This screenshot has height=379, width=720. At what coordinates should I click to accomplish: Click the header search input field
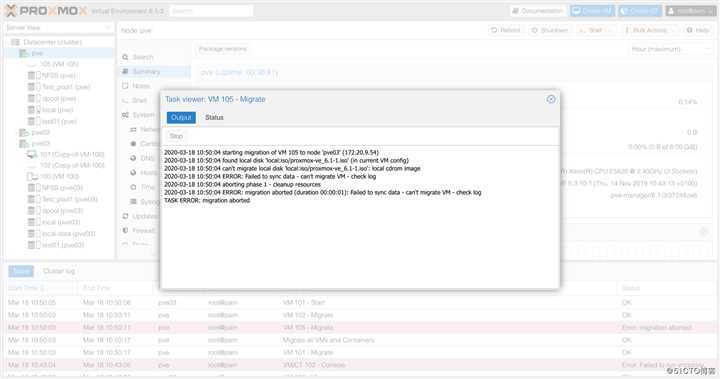211,11
